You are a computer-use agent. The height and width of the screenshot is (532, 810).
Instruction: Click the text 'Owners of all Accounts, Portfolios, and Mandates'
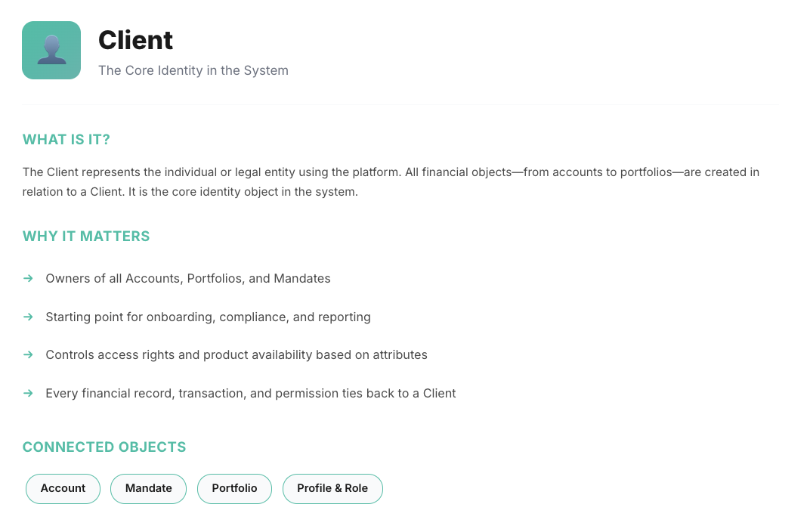click(x=188, y=278)
